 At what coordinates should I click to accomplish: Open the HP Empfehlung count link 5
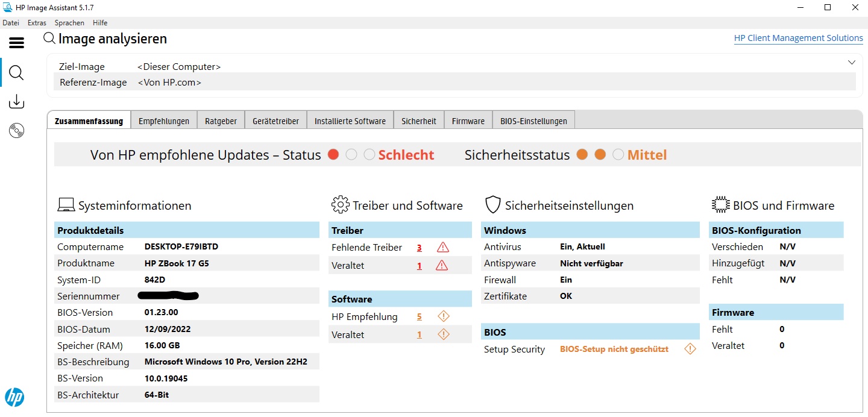click(420, 317)
